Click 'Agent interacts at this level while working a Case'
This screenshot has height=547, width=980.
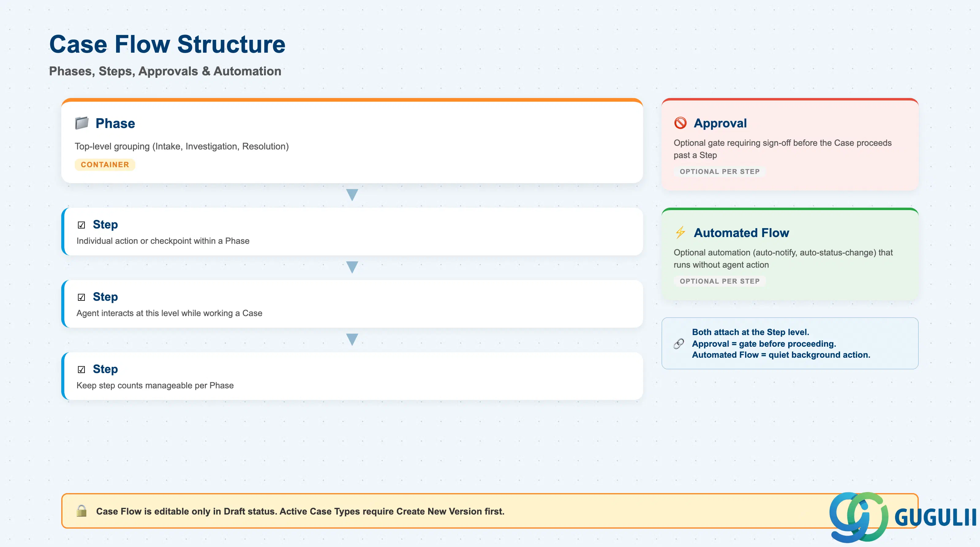click(x=169, y=313)
